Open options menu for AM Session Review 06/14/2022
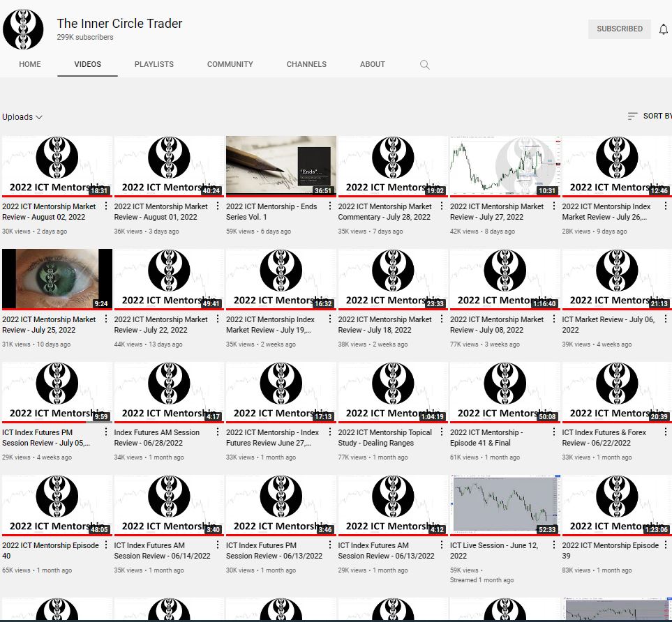Viewport: 672px width, 622px height. (218, 545)
